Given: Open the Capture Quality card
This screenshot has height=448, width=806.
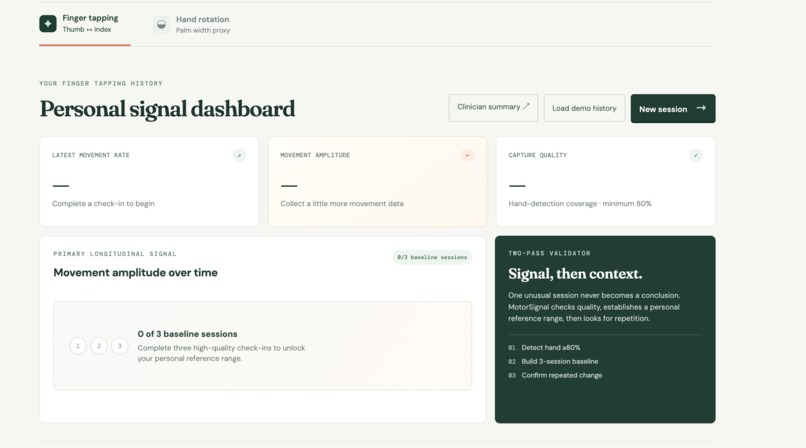Looking at the screenshot, I should [606, 181].
